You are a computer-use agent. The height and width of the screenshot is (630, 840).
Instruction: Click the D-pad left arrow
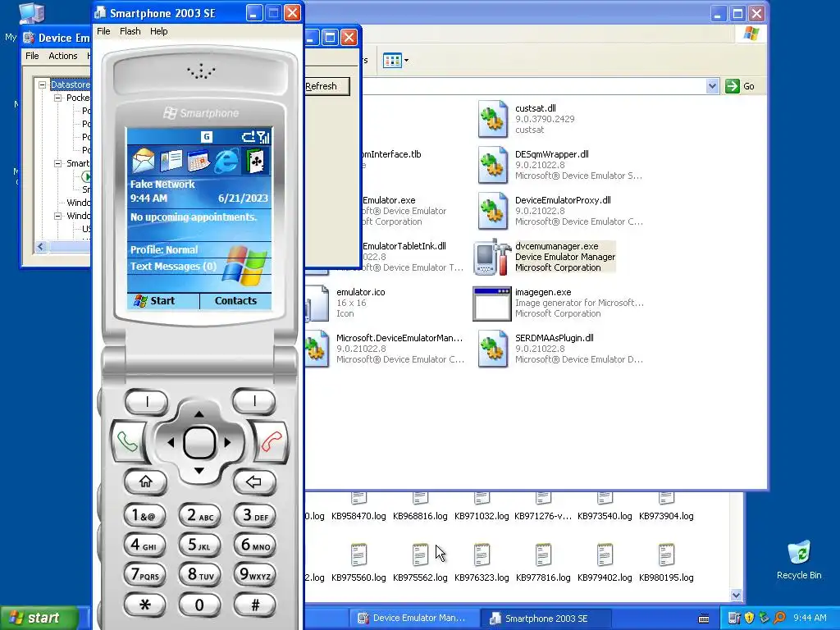coord(171,442)
